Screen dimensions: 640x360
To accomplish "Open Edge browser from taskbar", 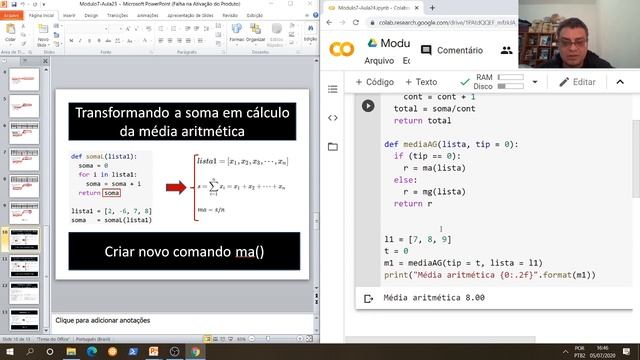I will pos(92,351).
